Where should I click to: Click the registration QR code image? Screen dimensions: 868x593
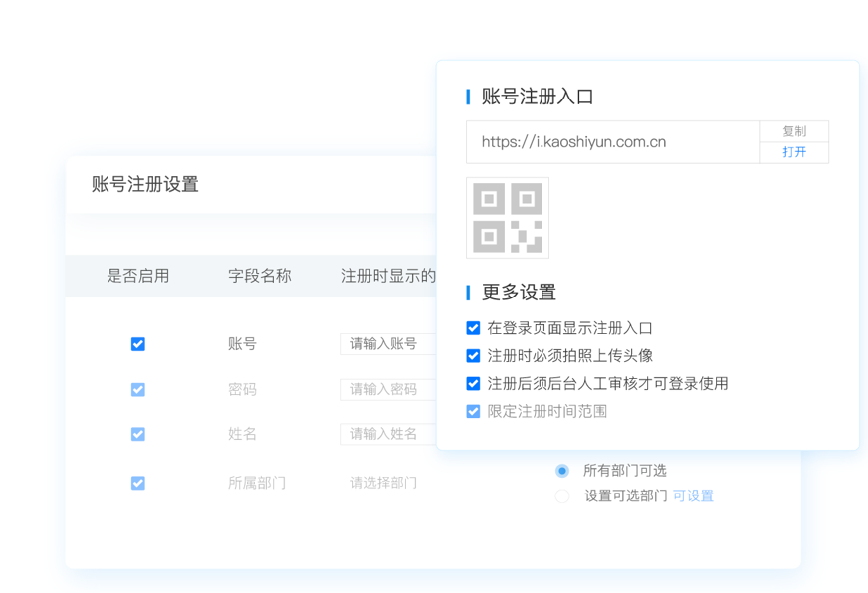(x=507, y=218)
